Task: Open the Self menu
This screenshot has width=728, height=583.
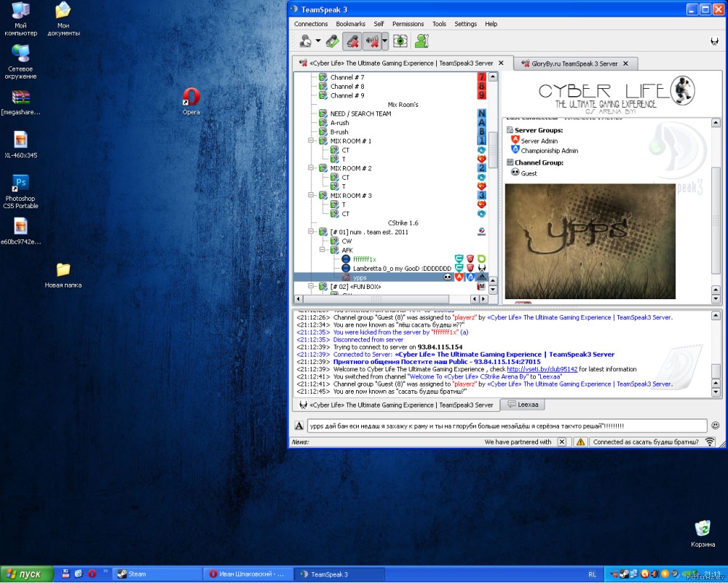Action: click(x=379, y=24)
